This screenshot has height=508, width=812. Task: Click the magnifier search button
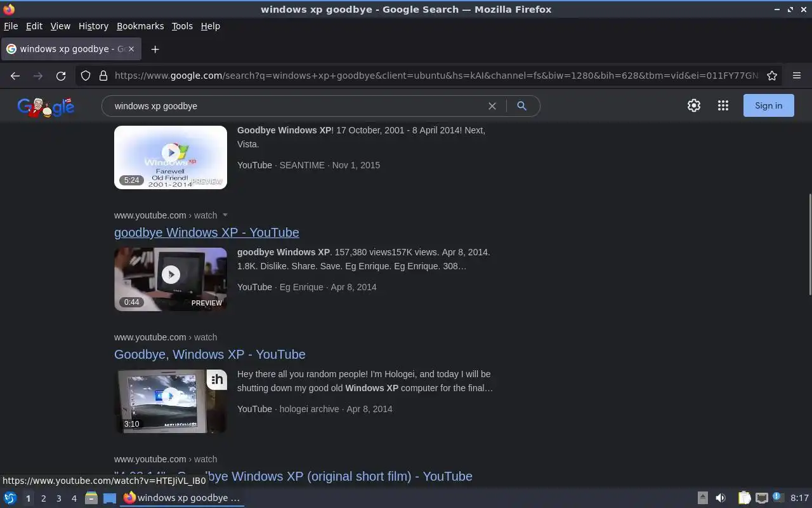coord(521,106)
